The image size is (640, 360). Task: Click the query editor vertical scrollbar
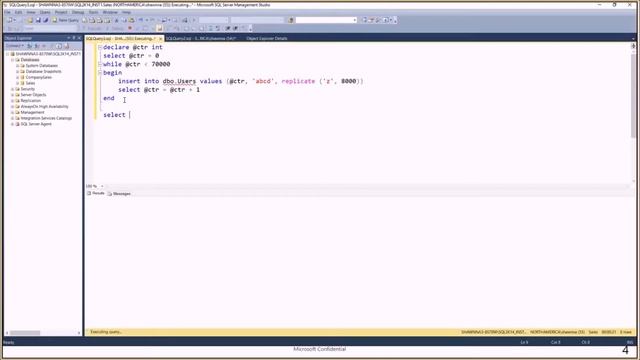click(x=633, y=96)
